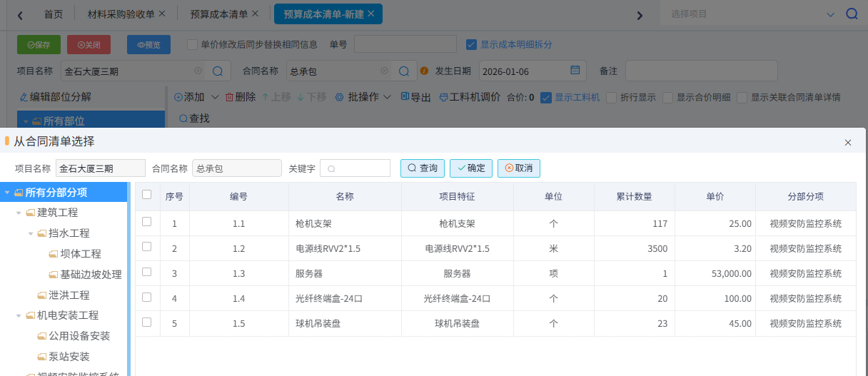Screen dimensions: 868x376
Task: Collapse the 机电安装工程 tree node
Action: tap(19, 315)
